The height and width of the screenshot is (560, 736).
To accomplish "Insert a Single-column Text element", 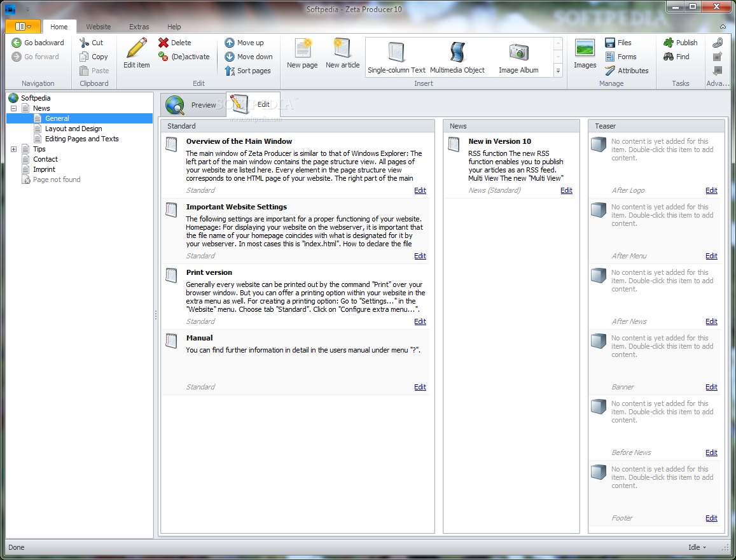I will pos(396,57).
